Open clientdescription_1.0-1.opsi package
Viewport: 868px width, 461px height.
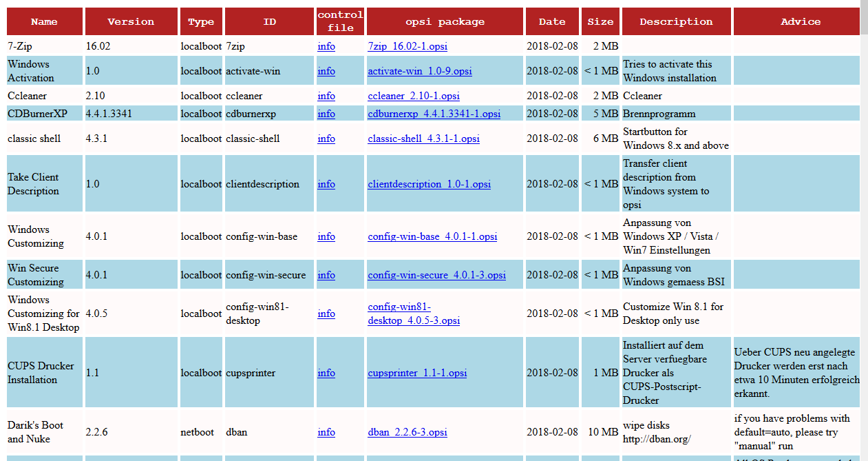click(429, 184)
